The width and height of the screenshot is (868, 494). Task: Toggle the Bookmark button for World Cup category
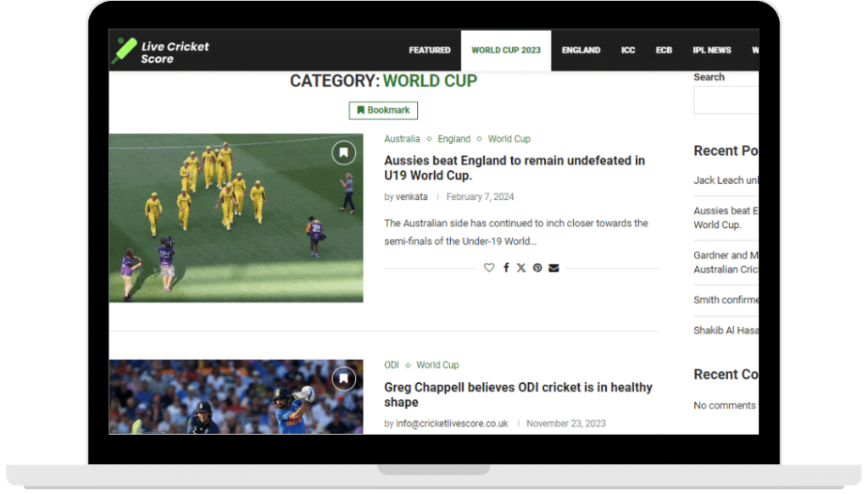coord(382,110)
